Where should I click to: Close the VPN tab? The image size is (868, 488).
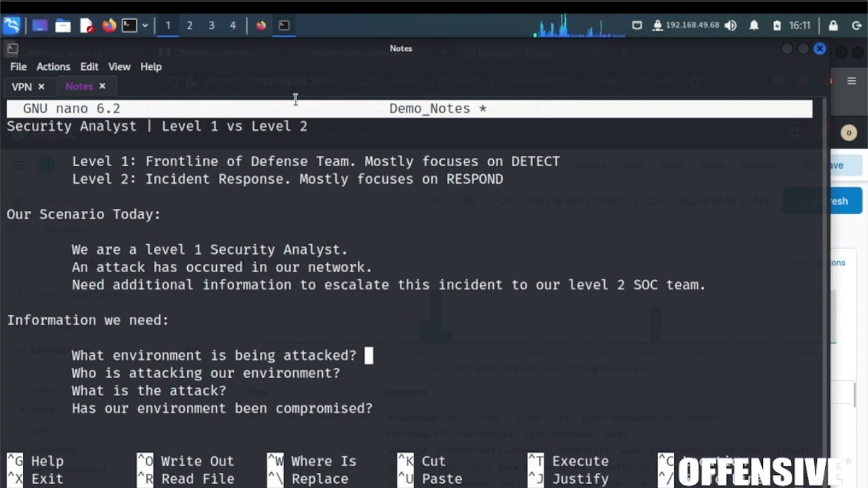click(41, 86)
